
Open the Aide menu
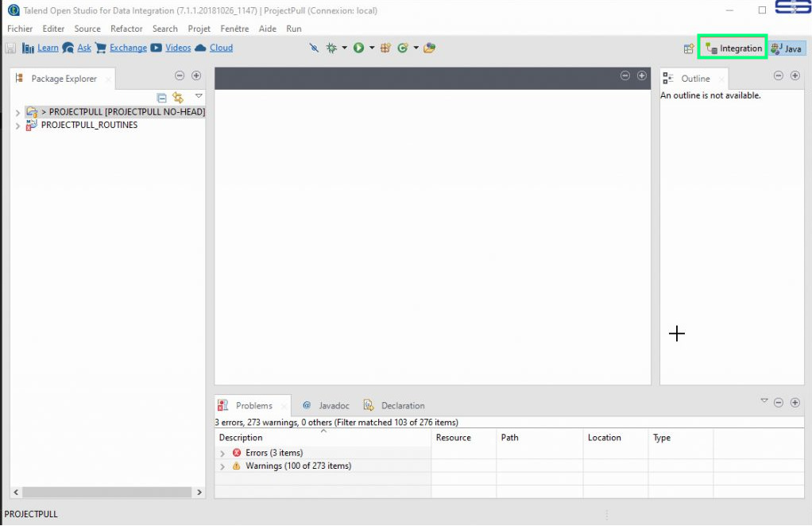pos(268,29)
